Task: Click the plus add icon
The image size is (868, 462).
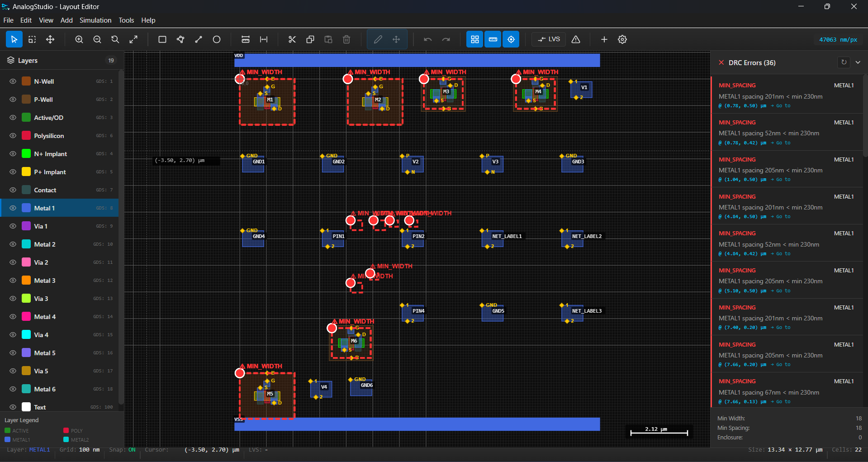Action: pos(604,39)
